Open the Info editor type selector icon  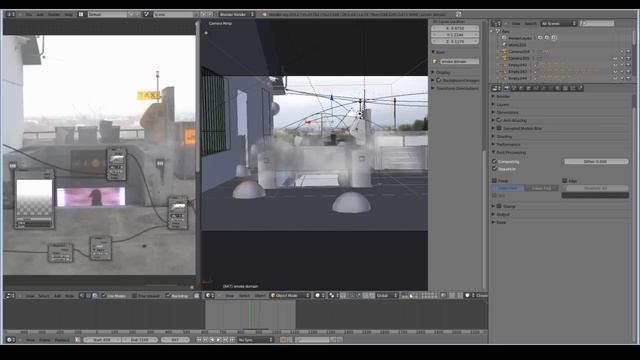click(x=10, y=14)
